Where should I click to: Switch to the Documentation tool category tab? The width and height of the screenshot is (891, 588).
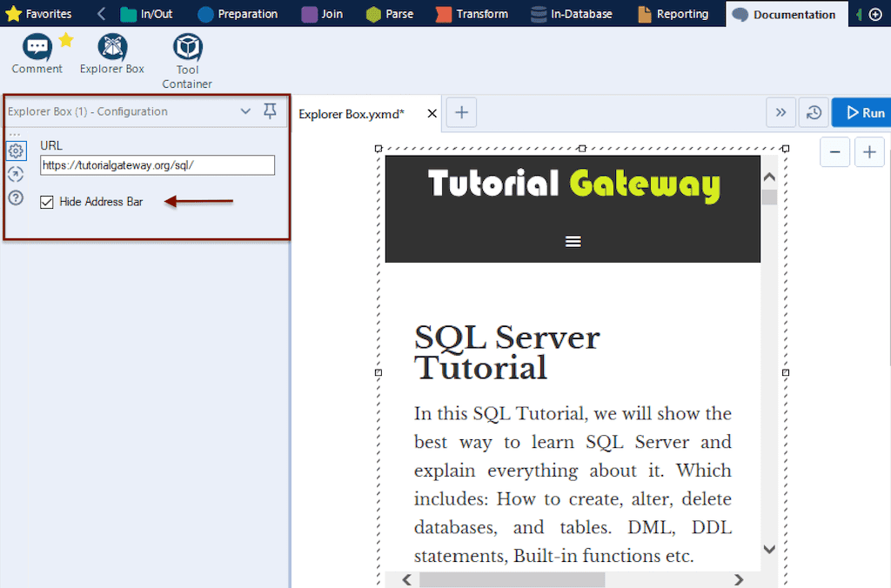(784, 13)
